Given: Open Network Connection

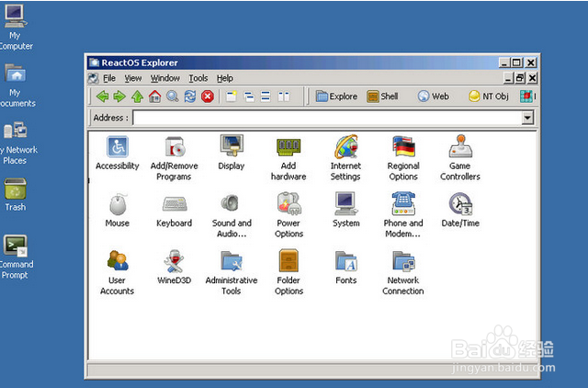Looking at the screenshot, I should coord(403,273).
